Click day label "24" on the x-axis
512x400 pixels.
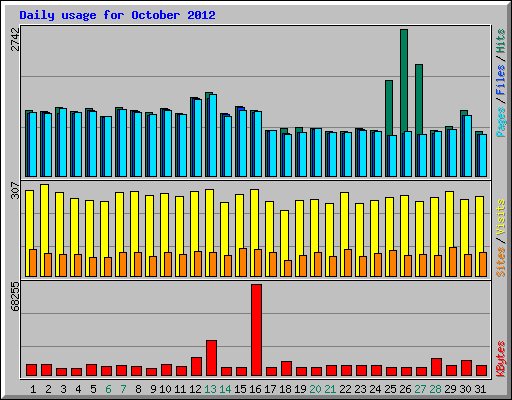click(375, 389)
